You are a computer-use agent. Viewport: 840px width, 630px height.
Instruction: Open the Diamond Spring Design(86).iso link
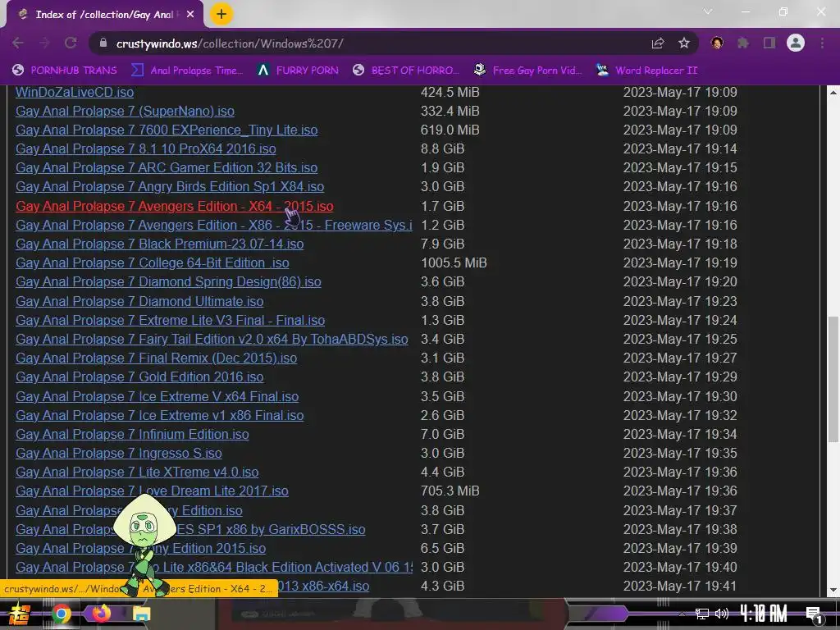point(168,282)
